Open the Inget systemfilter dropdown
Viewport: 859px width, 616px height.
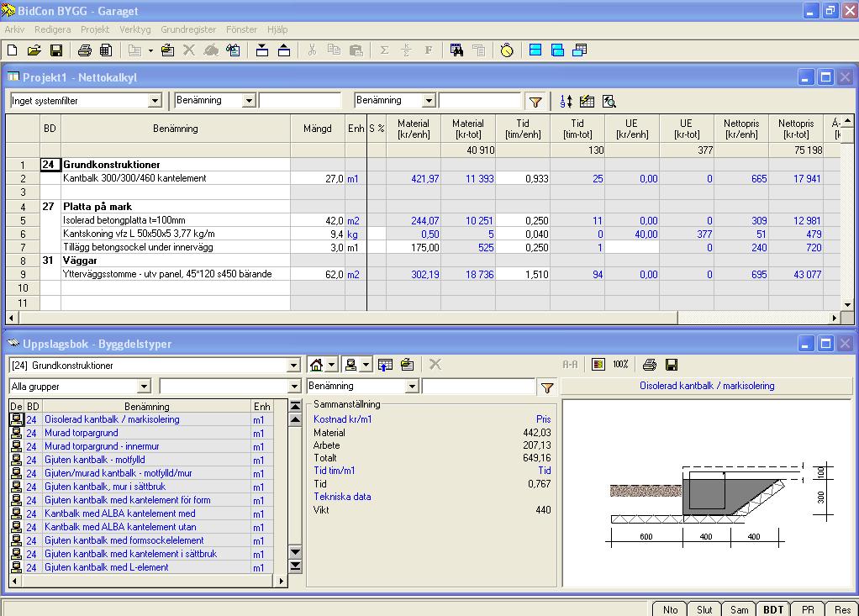[x=155, y=101]
